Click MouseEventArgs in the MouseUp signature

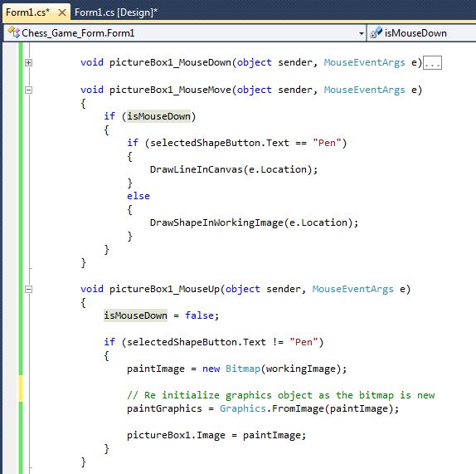[x=352, y=289]
